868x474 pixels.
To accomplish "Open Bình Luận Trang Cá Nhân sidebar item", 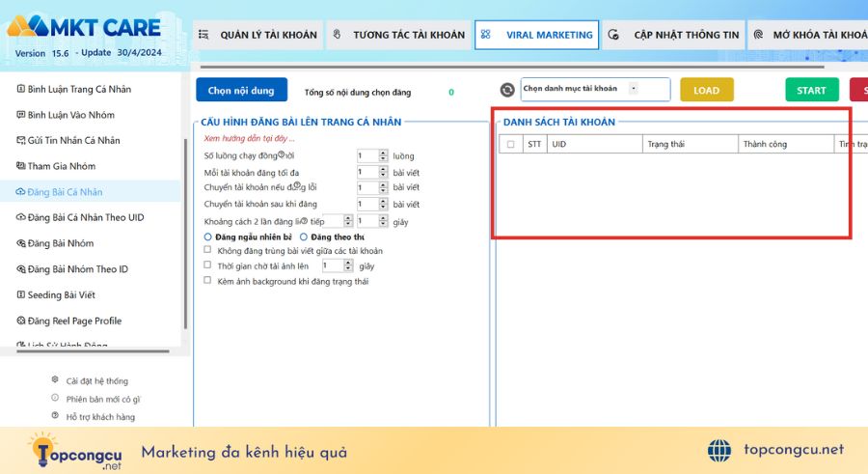I will coord(74,89).
